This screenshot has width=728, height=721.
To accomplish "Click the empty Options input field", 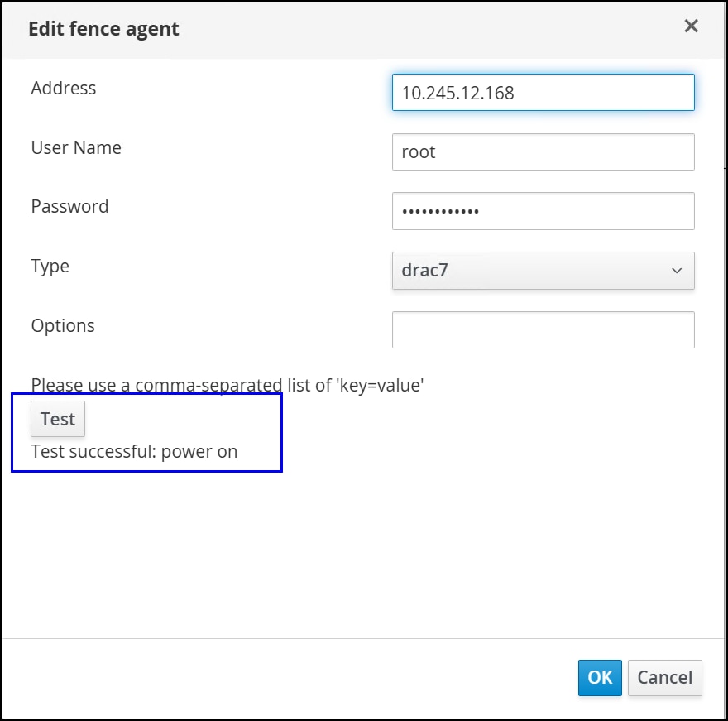I will tap(544, 329).
